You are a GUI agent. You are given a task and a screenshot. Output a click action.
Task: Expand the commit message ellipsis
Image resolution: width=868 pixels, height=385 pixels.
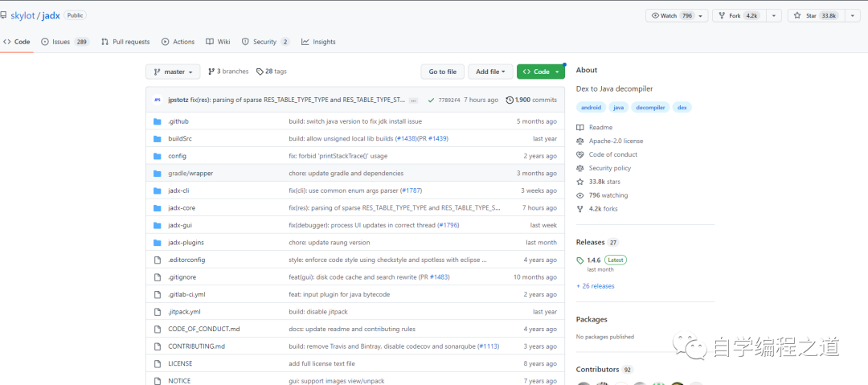tap(414, 100)
